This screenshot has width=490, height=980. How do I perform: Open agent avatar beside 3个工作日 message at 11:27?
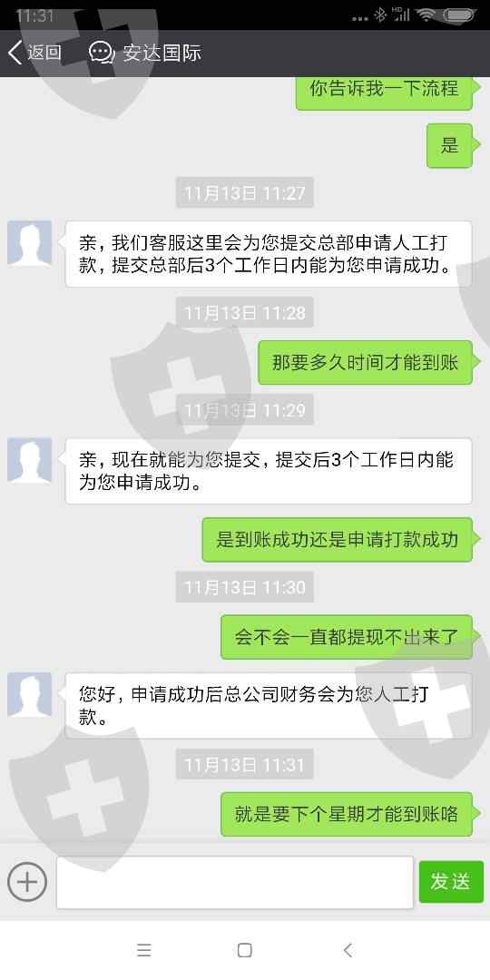tap(29, 243)
